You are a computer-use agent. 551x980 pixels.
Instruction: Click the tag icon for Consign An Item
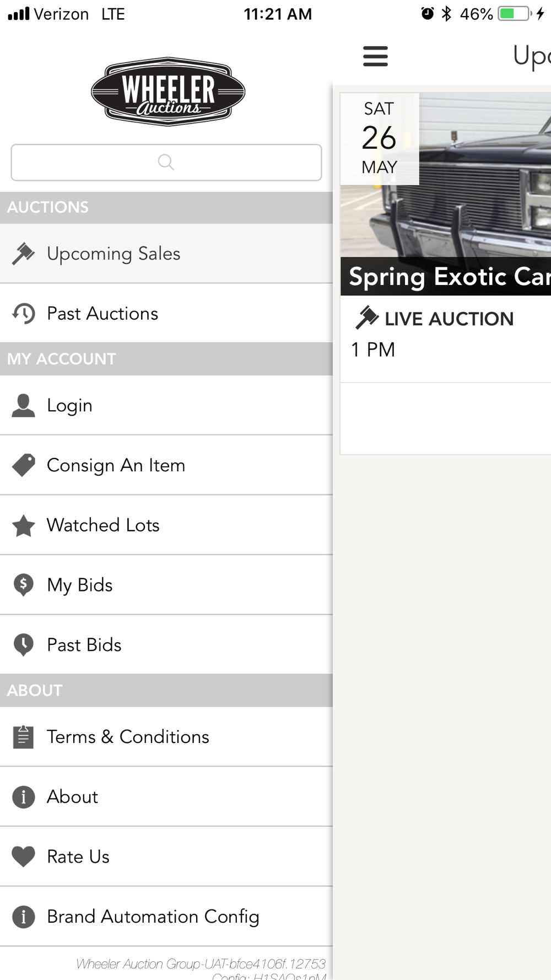click(23, 465)
